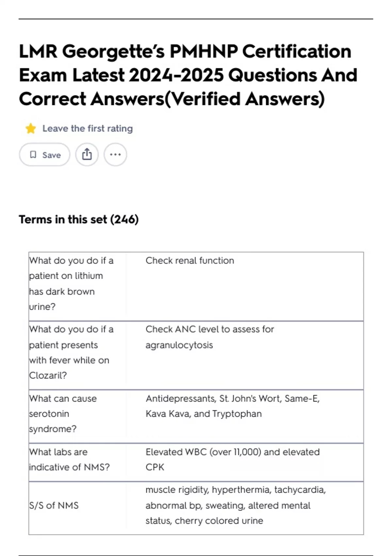
Task: Click the Save button
Action: click(44, 155)
